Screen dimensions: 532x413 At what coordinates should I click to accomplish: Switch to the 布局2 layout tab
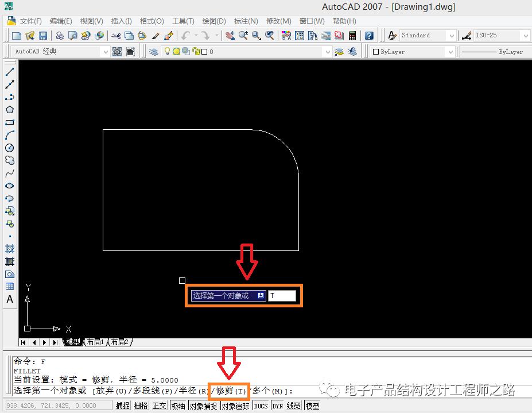[x=120, y=342]
